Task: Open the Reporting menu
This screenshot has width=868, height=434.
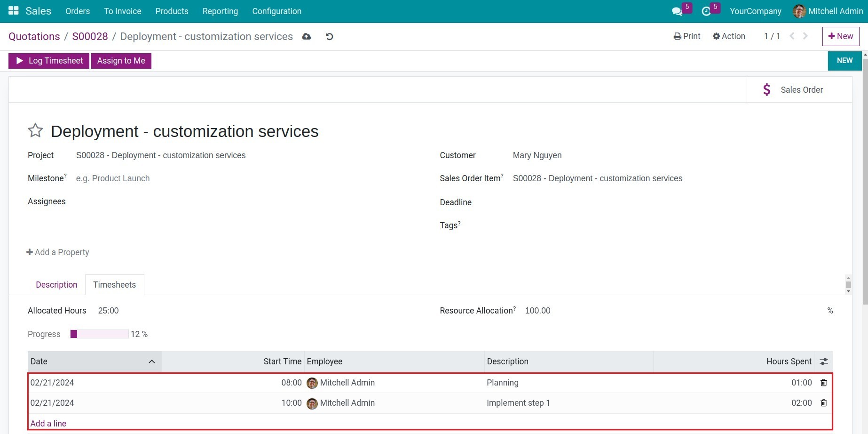Action: pos(220,11)
